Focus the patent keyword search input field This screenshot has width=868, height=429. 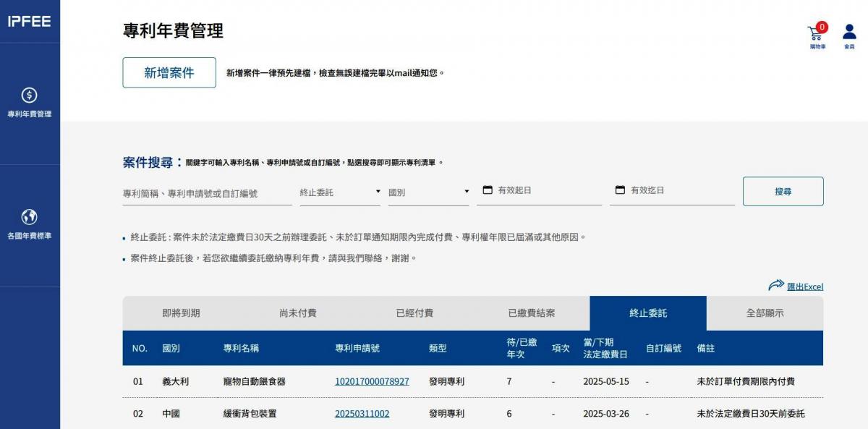207,194
